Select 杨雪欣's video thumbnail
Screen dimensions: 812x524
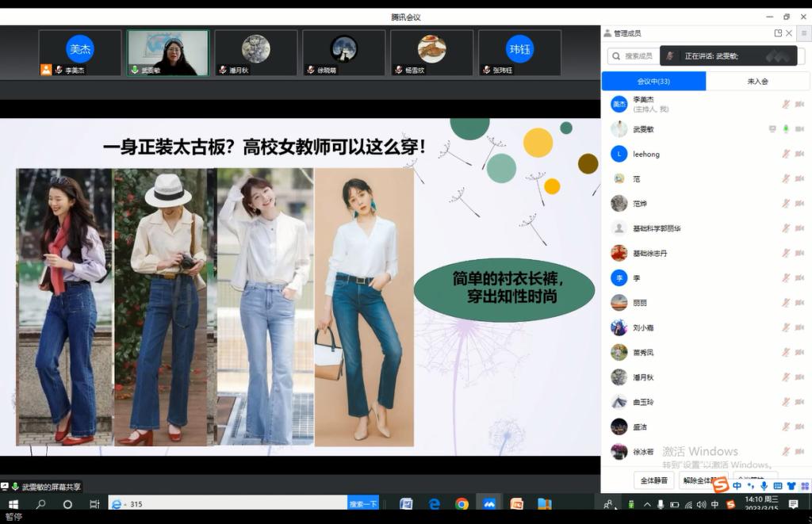(x=431, y=53)
